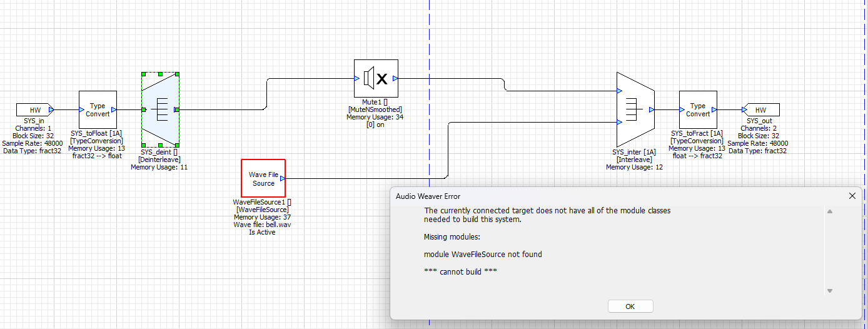Select the Mute1 speaker module
Screen dimensions: 868x329
(376, 79)
